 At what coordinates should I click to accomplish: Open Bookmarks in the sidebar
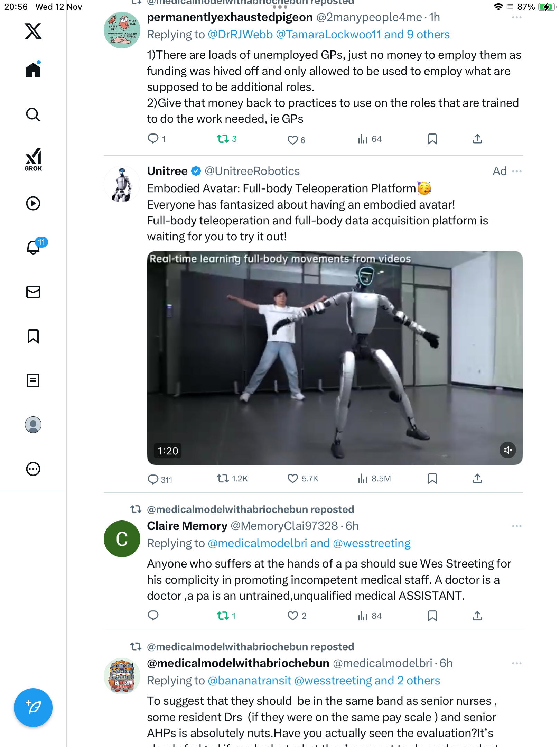pyautogui.click(x=33, y=336)
